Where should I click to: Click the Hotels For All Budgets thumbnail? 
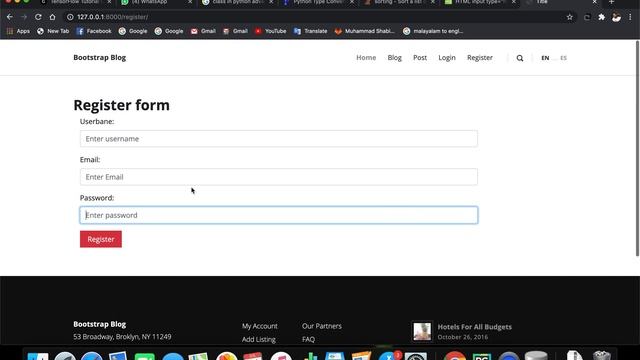tap(422, 331)
